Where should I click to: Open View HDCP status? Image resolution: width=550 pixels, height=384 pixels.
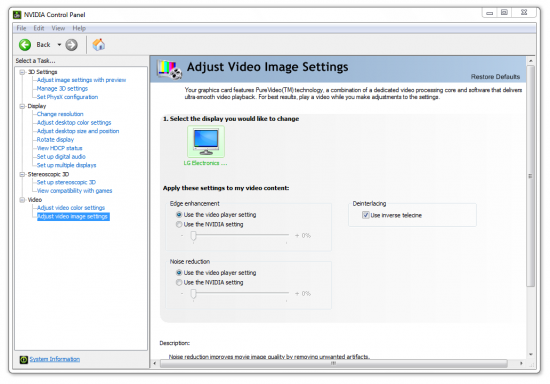tap(60, 148)
